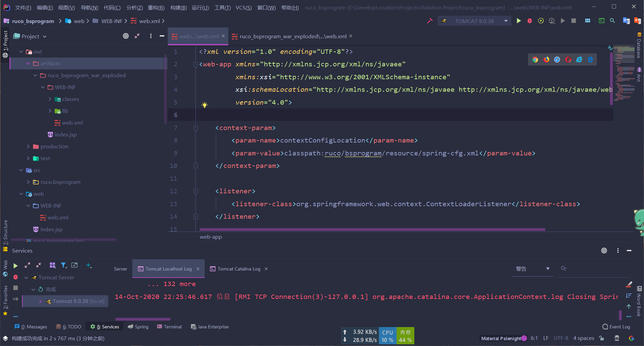This screenshot has height=346, width=644.
Task: Open Project Structure grid icon
Action: click(588, 21)
